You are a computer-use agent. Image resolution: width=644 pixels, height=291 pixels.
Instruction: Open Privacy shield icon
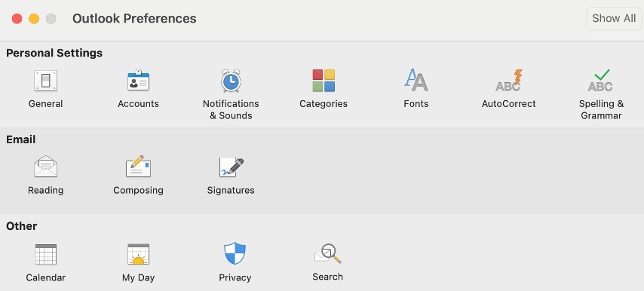[x=235, y=253]
